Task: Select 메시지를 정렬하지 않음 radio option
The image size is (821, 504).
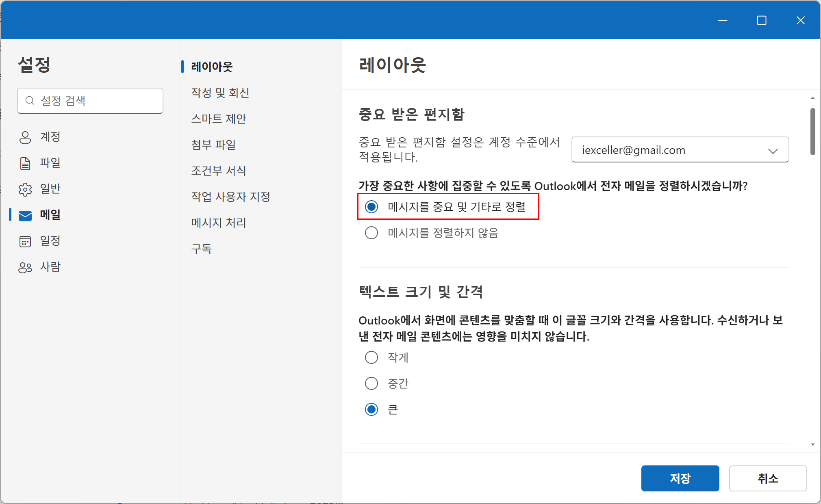Action: click(x=371, y=233)
